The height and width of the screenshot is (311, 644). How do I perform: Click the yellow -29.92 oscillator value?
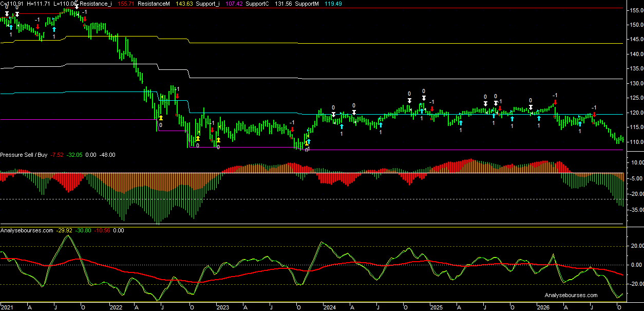click(x=65, y=230)
